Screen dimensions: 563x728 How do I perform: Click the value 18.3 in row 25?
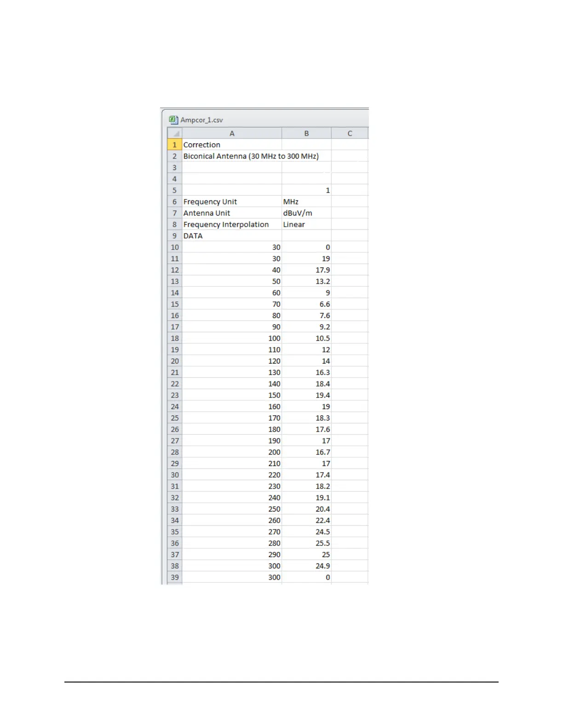pos(306,418)
